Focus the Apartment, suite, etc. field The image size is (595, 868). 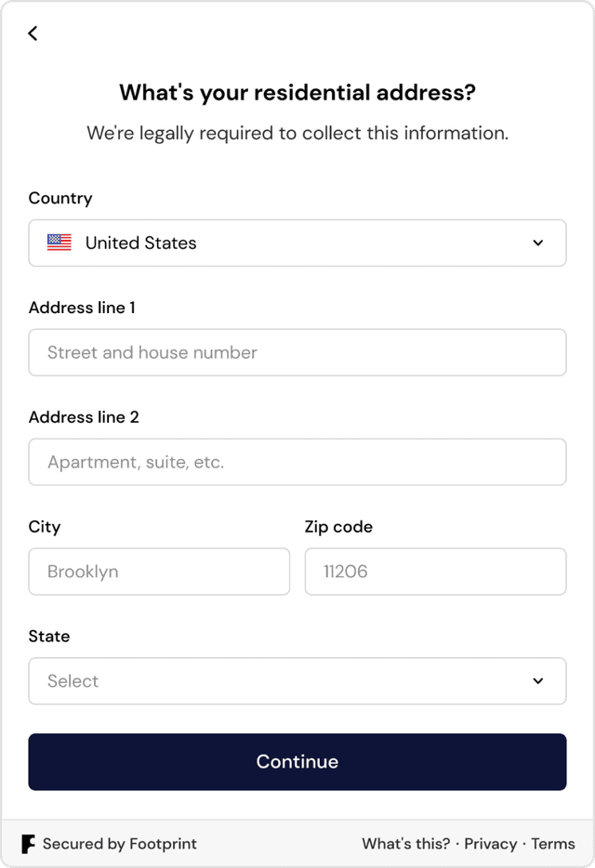coord(297,462)
